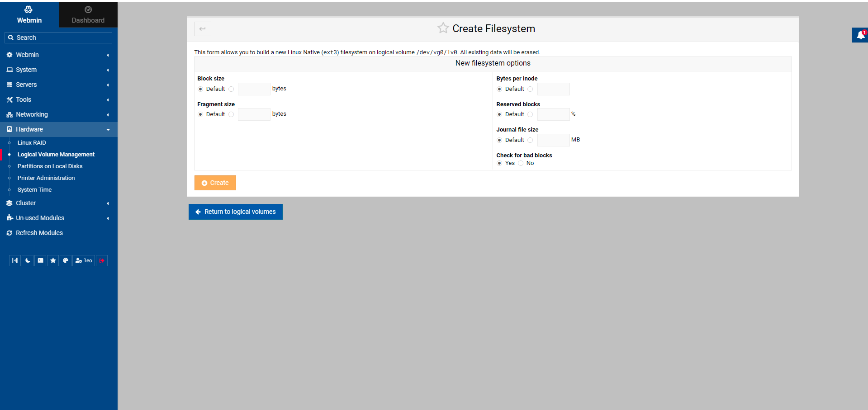Click the Webmin gear icon in sidebar
The image size is (868, 410).
tap(9, 55)
